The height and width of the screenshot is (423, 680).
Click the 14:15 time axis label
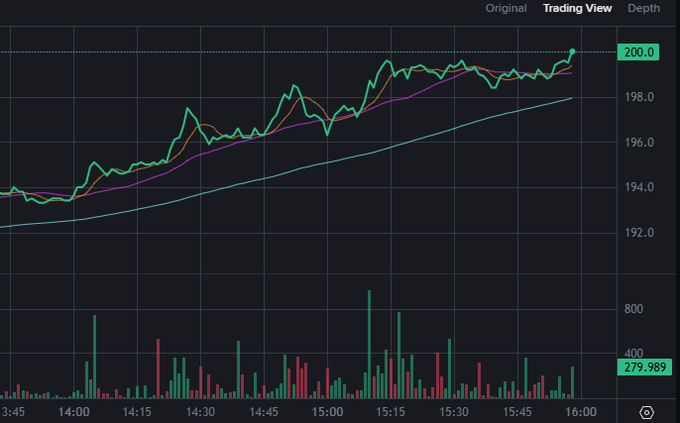(137, 412)
